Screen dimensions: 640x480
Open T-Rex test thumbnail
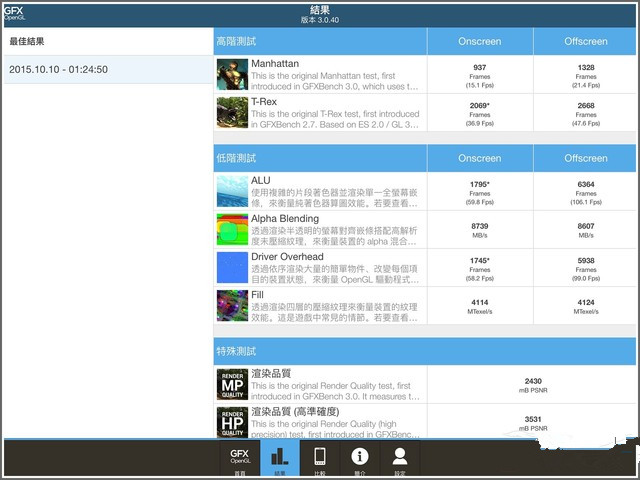(x=232, y=112)
